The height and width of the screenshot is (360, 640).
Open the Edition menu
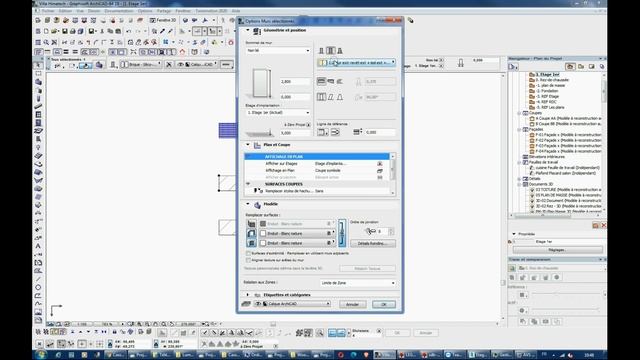coord(65,11)
